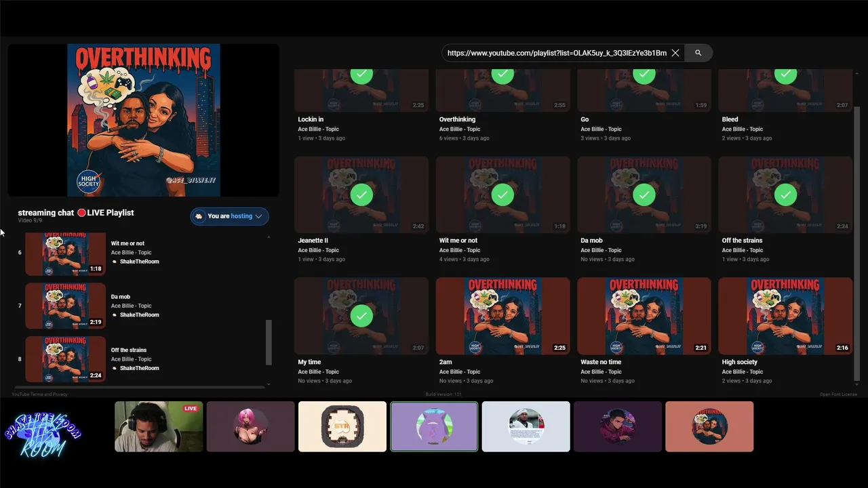Click the 2:25 duration badge on 2am

(559, 348)
